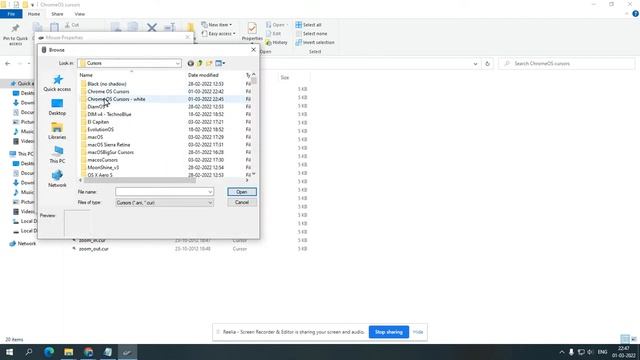This screenshot has width=640, height=360.
Task: Click the volume icon in system tray
Action: click(590, 352)
